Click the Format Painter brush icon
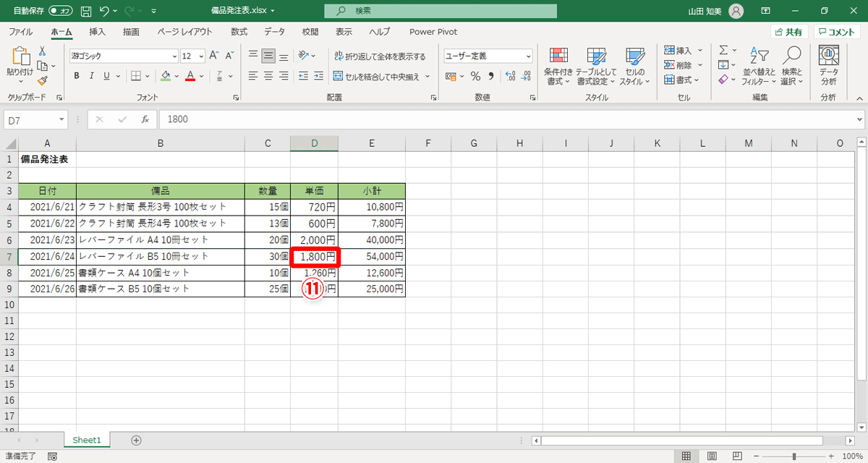This screenshot has height=463, width=868. 42,80
